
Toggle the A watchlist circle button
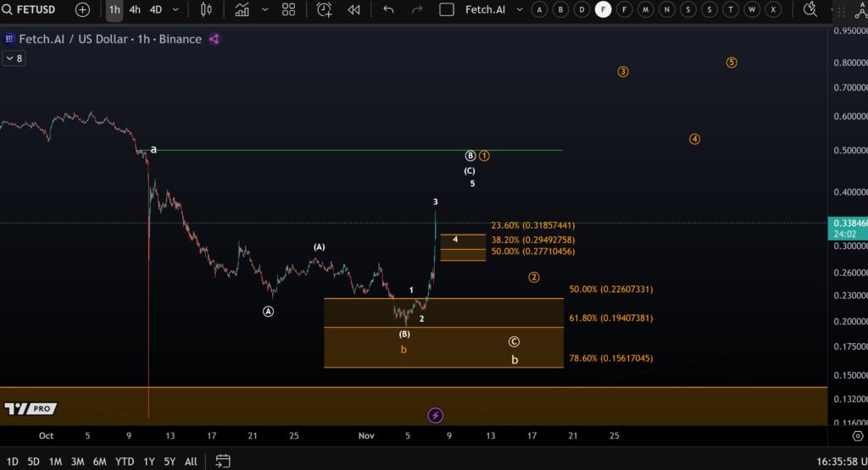[539, 9]
